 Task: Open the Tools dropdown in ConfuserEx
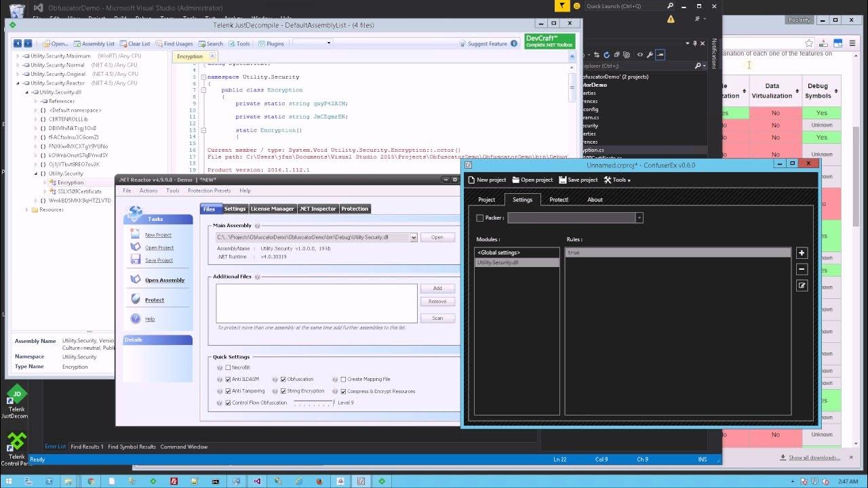618,180
